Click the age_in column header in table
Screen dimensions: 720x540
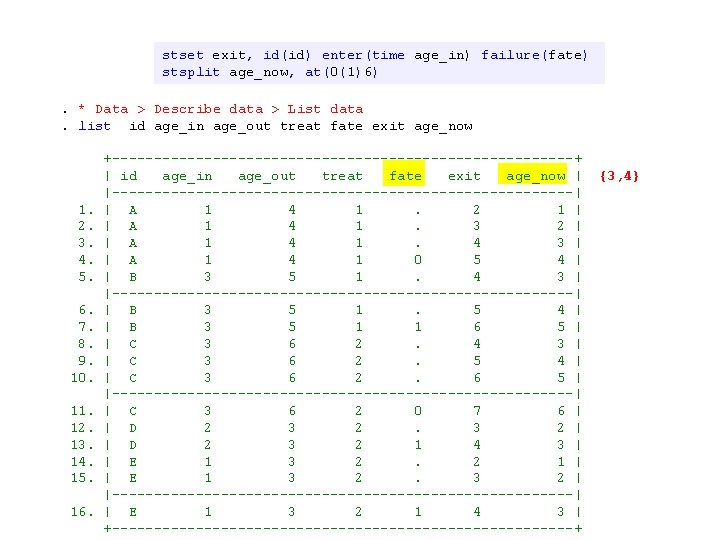[x=187, y=177]
